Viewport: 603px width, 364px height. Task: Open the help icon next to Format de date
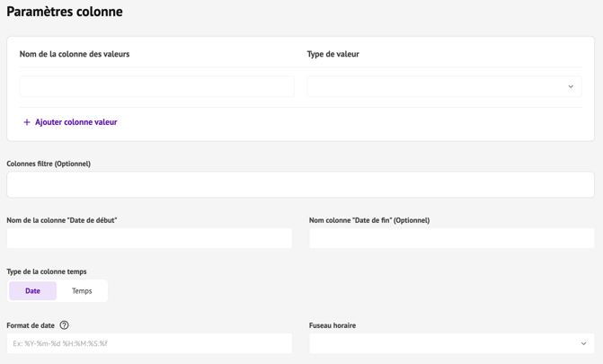[64, 325]
